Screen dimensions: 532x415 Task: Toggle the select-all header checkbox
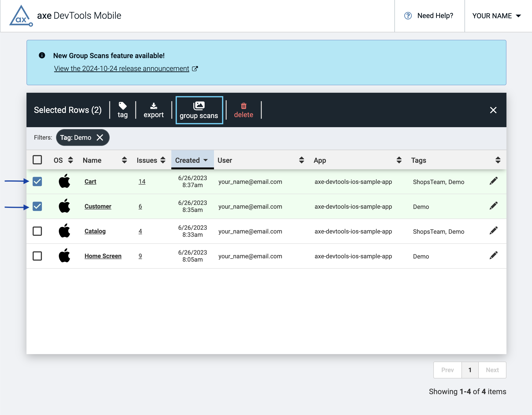(37, 160)
